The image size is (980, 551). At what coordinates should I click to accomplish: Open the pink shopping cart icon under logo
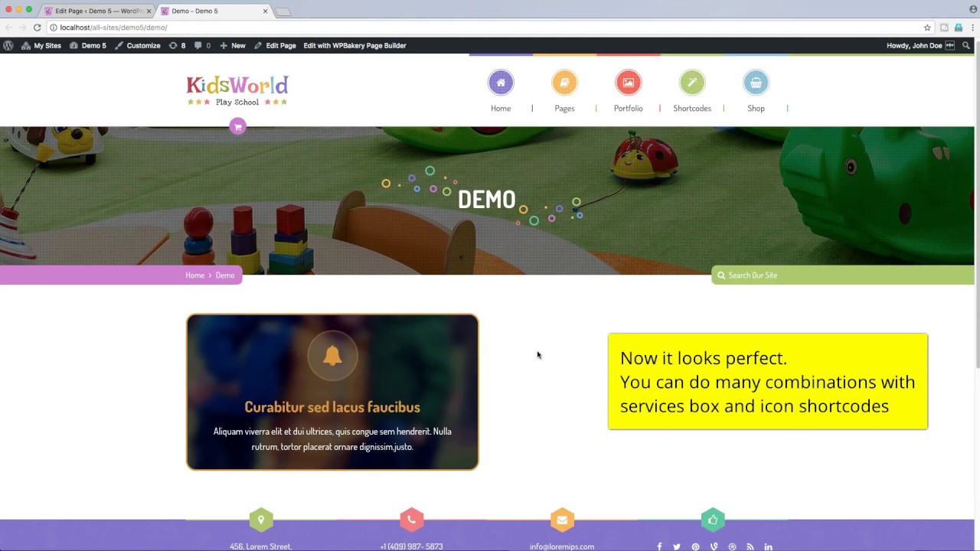coord(237,126)
